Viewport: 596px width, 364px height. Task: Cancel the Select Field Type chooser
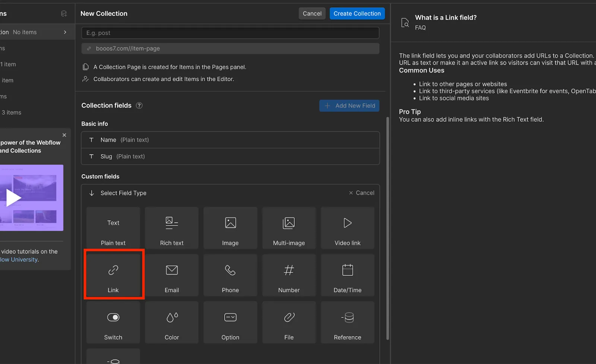[x=361, y=193]
